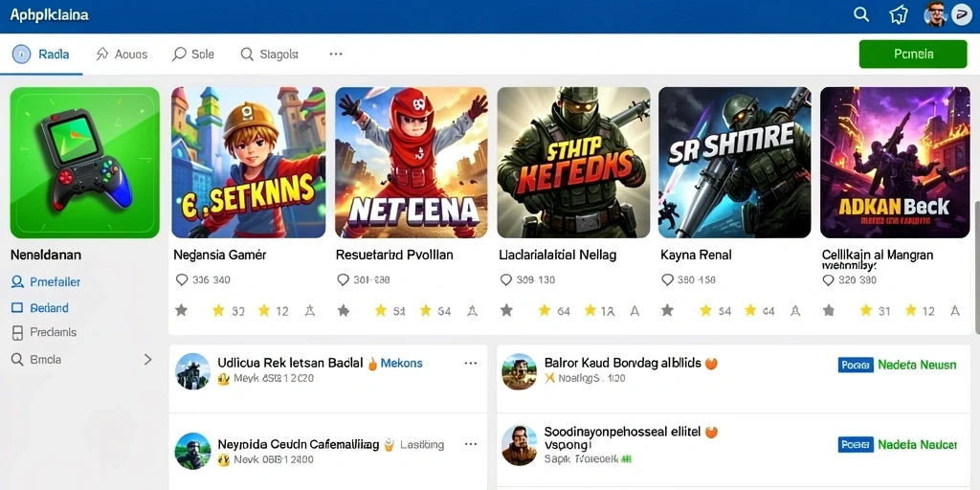
Task: Click Nedeta Neucer next to Soodinayonpehosseal post
Action: tap(917, 444)
